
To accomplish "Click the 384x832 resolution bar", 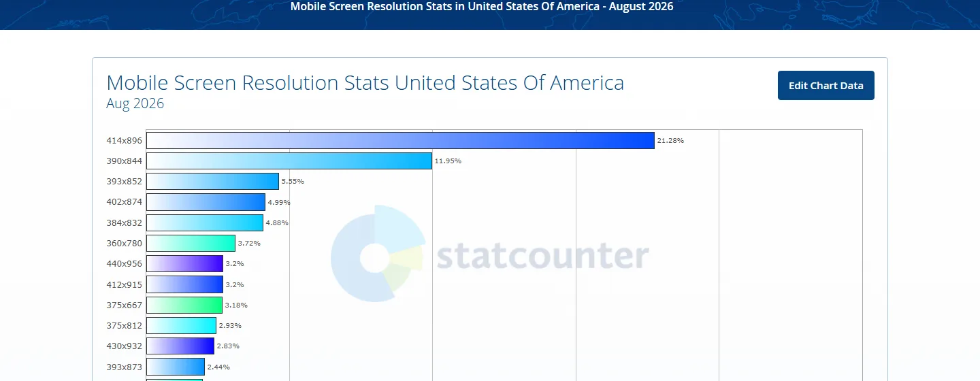I will pos(205,222).
